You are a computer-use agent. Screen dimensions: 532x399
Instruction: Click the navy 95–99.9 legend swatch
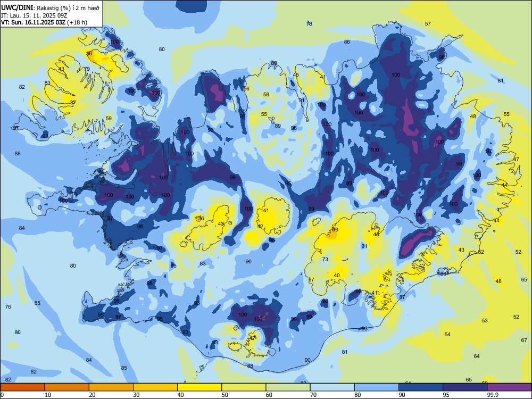[465, 387]
